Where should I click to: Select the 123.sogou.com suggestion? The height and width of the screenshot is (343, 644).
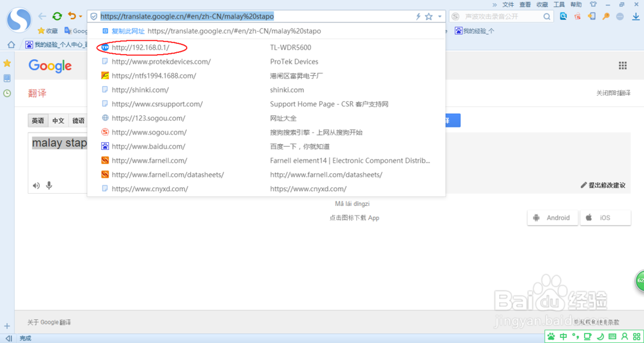pos(266,118)
